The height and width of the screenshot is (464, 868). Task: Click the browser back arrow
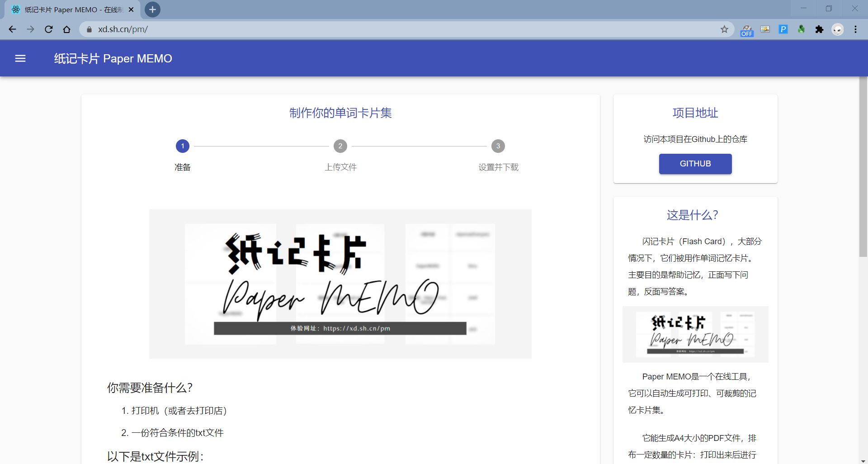point(12,29)
